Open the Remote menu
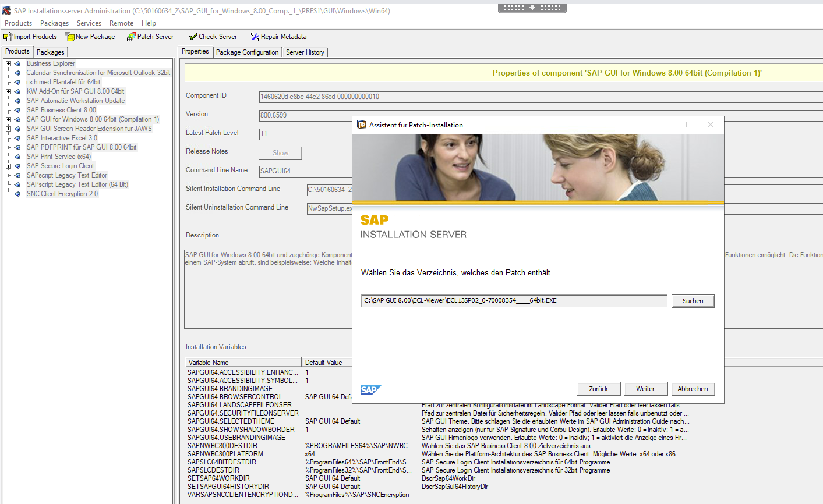Screen dimensions: 823x504 (x=121, y=23)
